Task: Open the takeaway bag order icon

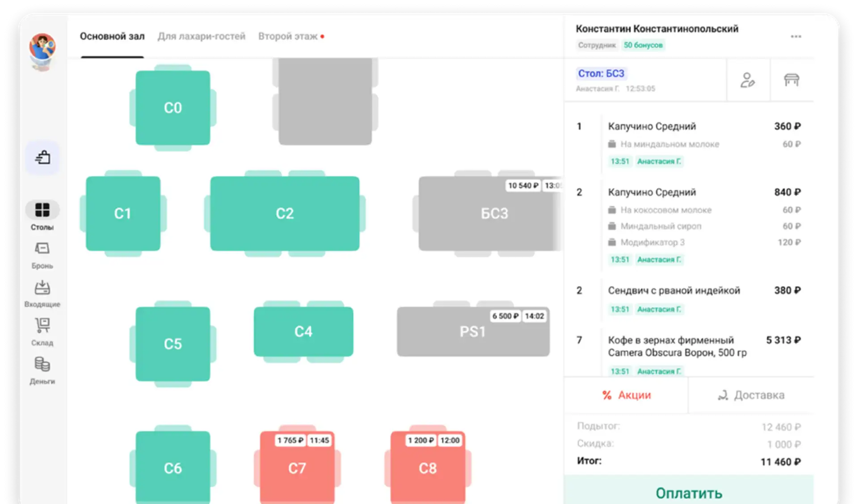Action: [42, 157]
